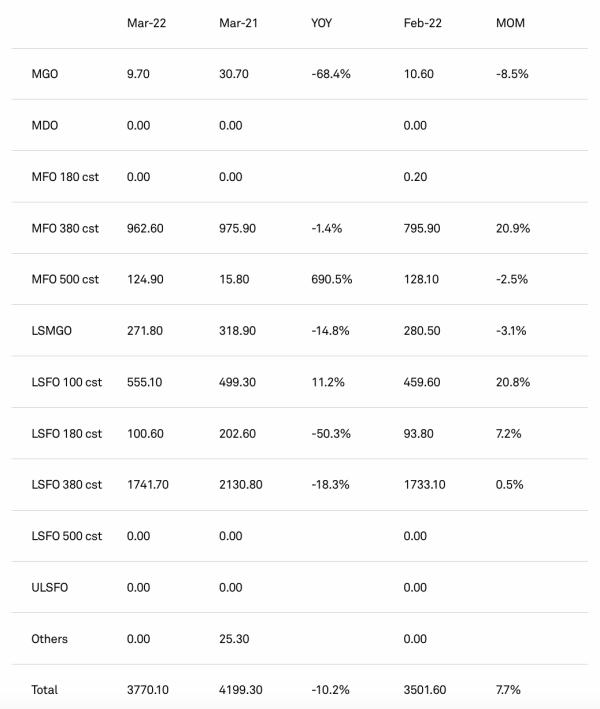Click the LSMGO row label
The width and height of the screenshot is (600, 709).
tap(52, 331)
